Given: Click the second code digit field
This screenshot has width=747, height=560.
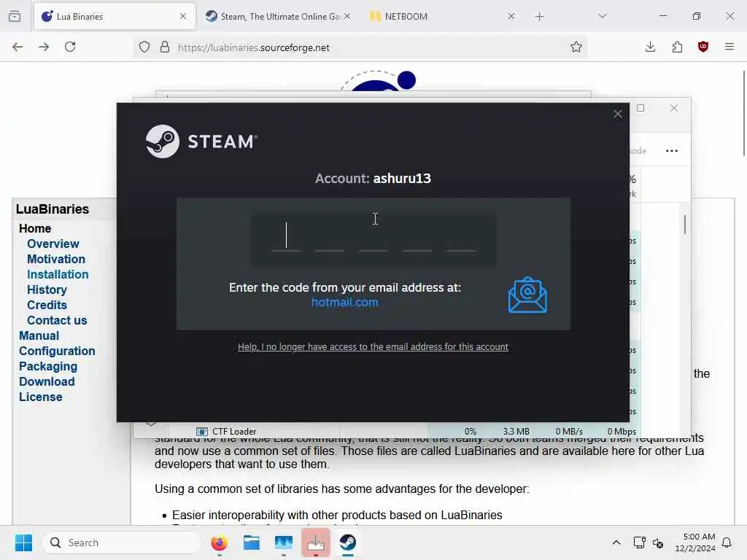Looking at the screenshot, I should tap(330, 236).
